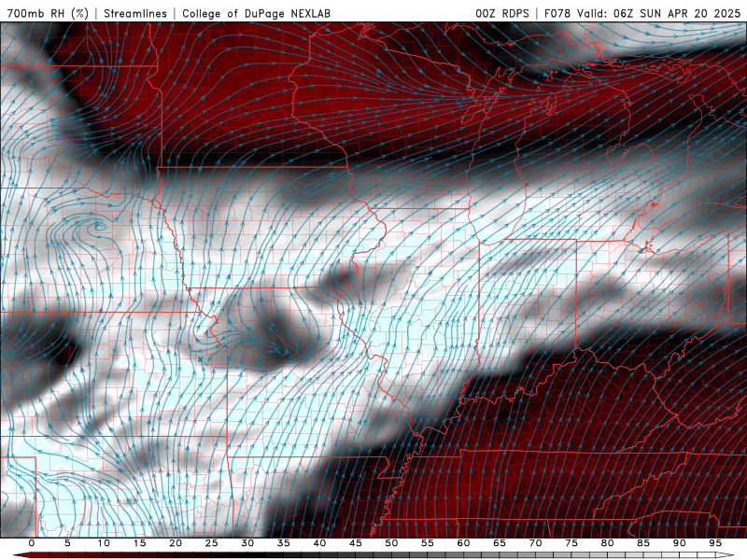The width and height of the screenshot is (747, 560).
Task: Click the colorbar tick label "25"
Action: pyautogui.click(x=212, y=543)
